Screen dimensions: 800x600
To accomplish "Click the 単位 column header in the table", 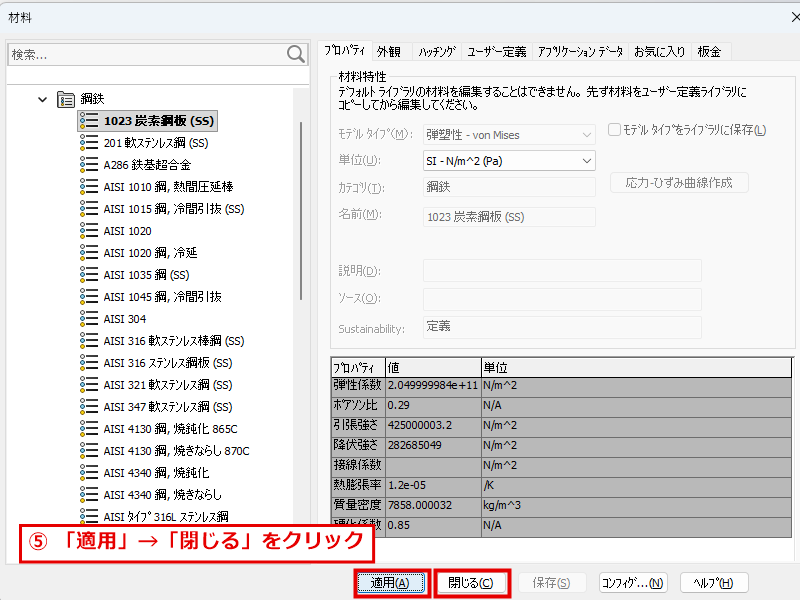I will click(636, 367).
